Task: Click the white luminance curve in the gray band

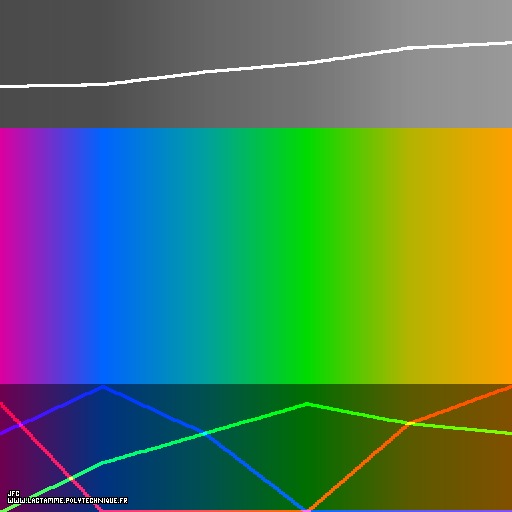Action: pos(256,66)
